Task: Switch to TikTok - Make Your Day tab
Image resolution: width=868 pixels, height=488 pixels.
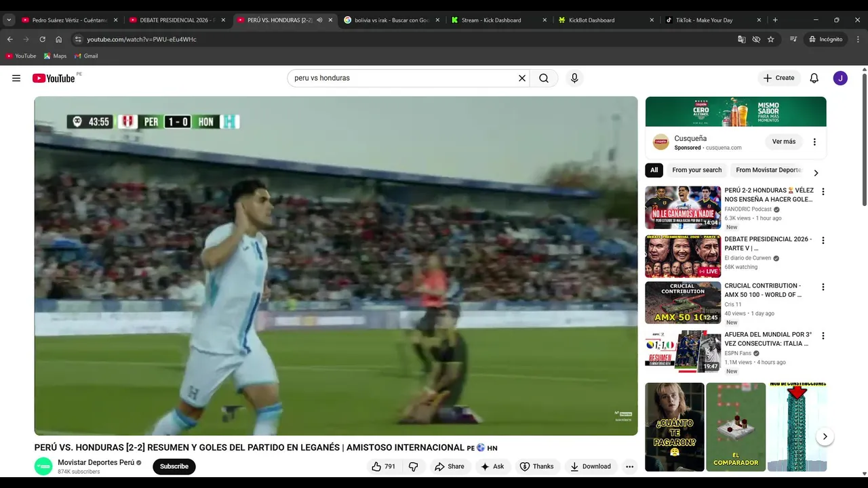Action: pyautogui.click(x=713, y=20)
